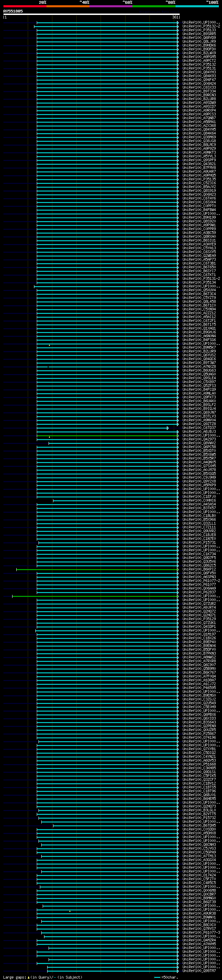Select hit UniRef100_Q6RVD9
222x980 pixels.
tap(199, 38)
